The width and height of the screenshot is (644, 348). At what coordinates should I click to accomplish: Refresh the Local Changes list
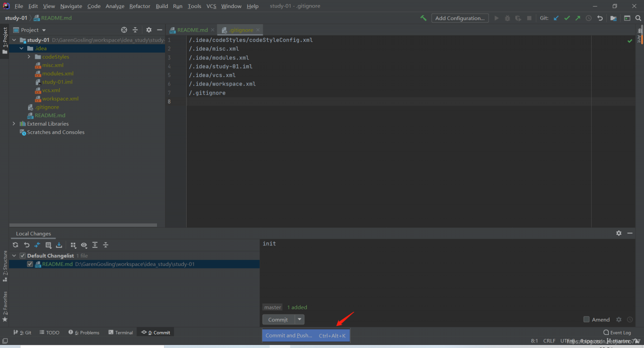tap(16, 245)
